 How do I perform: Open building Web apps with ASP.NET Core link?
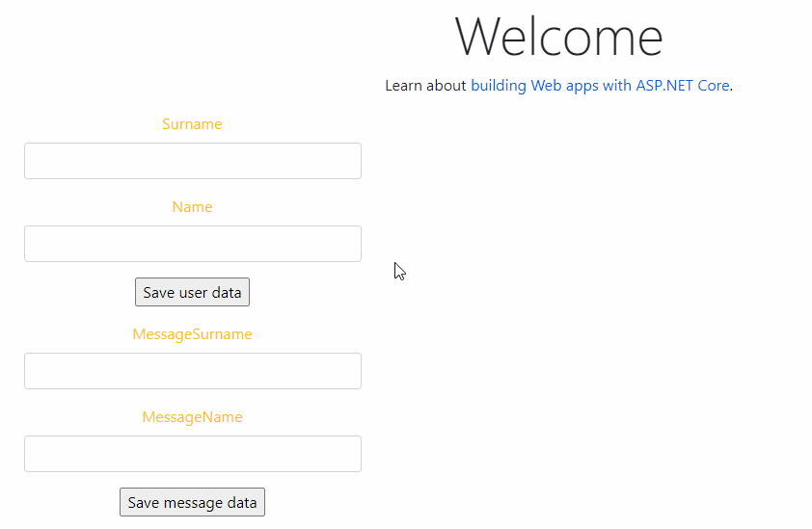600,86
